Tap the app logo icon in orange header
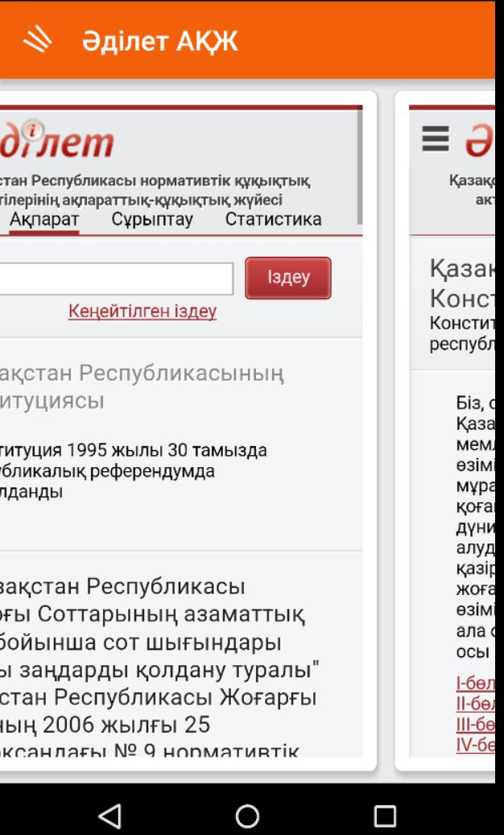 pos(37,41)
